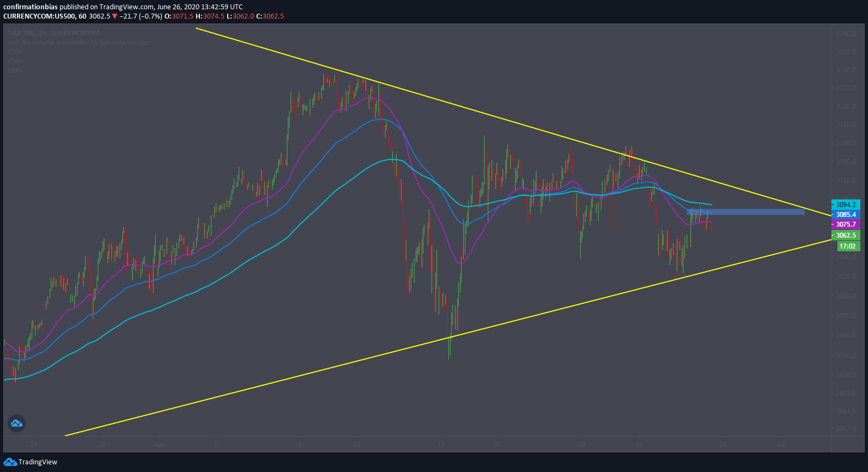Click the 17 date label on time axis
The height and width of the screenshot is (472, 868).
[498, 445]
